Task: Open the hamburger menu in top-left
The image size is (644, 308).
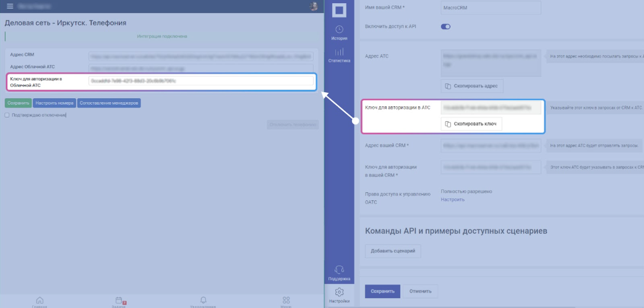Action: [x=9, y=6]
